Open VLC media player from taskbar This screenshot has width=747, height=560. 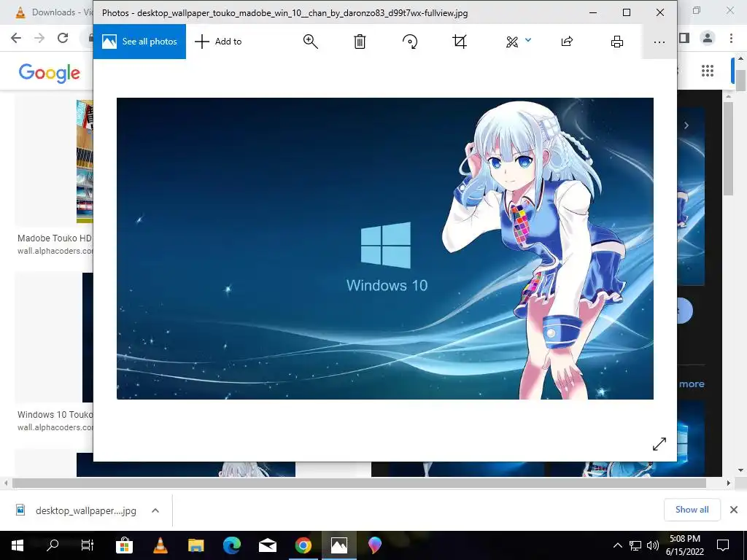160,545
